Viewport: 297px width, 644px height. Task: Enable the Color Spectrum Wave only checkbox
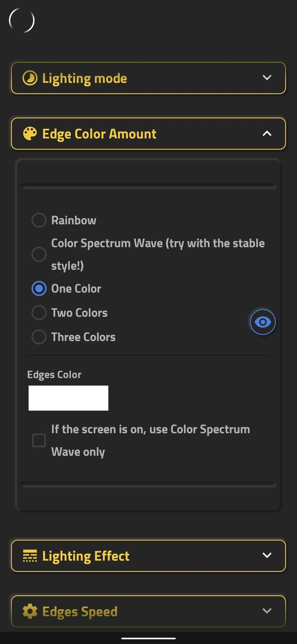pyautogui.click(x=39, y=440)
